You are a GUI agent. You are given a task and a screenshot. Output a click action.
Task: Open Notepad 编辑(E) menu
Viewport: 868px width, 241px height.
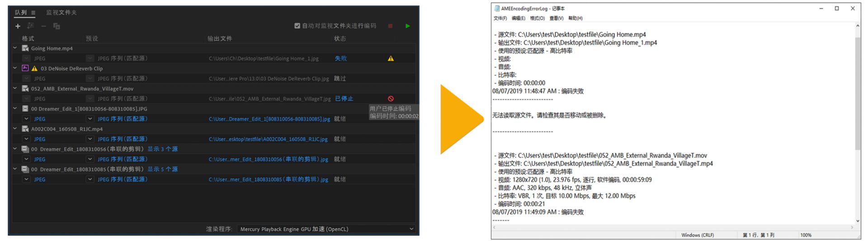click(x=519, y=18)
